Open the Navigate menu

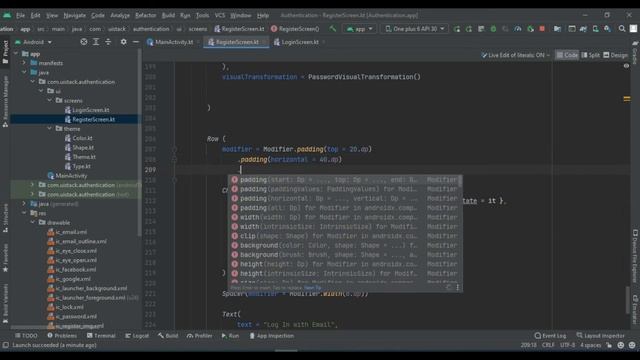[x=75, y=16]
